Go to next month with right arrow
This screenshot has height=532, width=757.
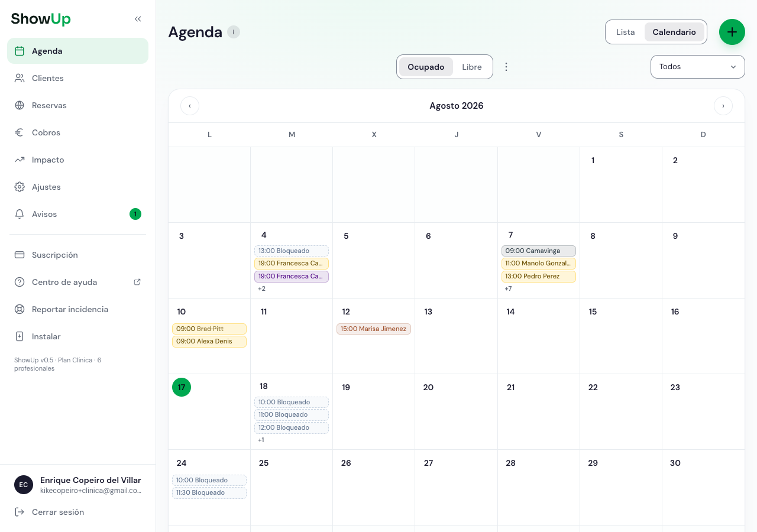pyautogui.click(x=723, y=106)
